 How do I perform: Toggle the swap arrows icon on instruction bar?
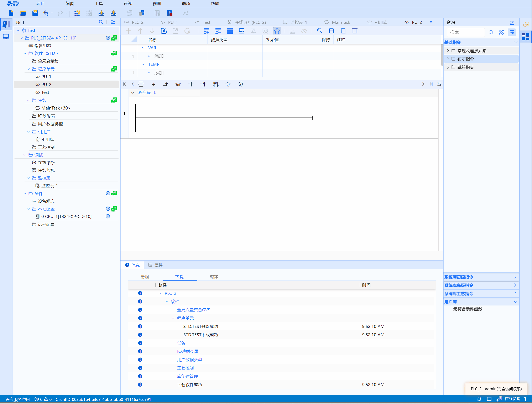pos(439,84)
